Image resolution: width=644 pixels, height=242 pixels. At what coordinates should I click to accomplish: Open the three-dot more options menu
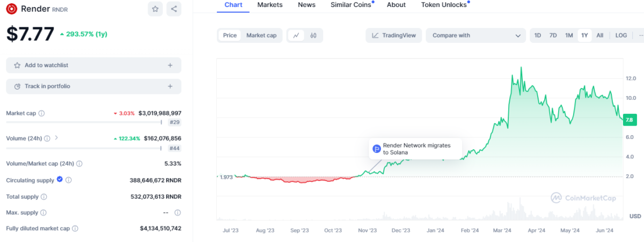[639, 35]
